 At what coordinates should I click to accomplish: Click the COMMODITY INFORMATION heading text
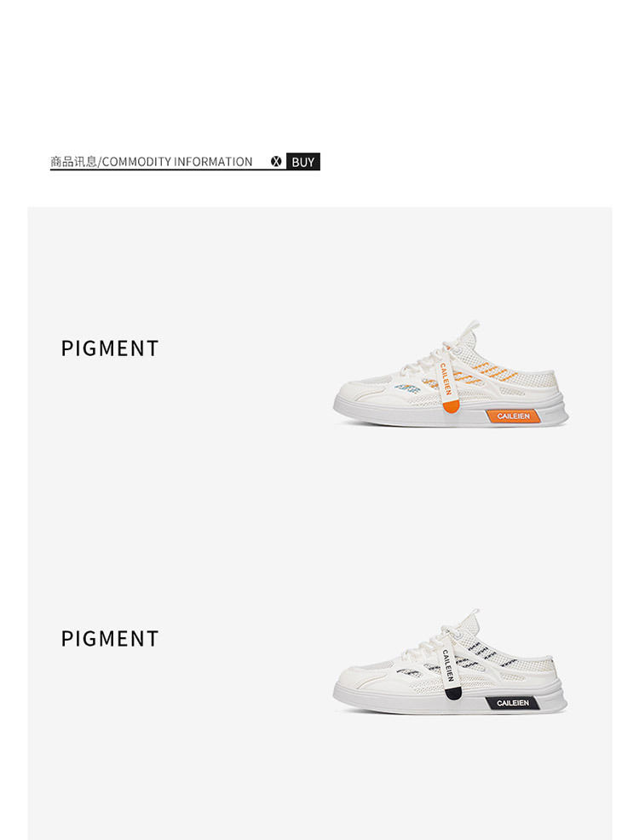176,161
